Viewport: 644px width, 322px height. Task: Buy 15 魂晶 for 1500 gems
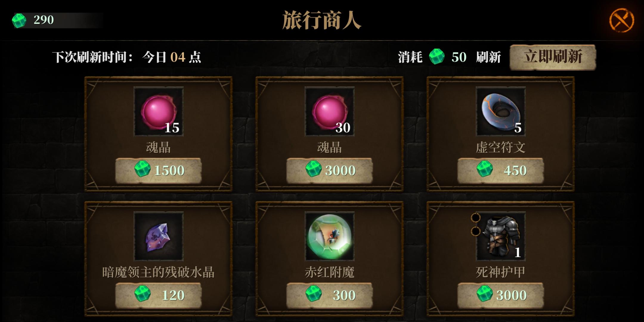(159, 171)
